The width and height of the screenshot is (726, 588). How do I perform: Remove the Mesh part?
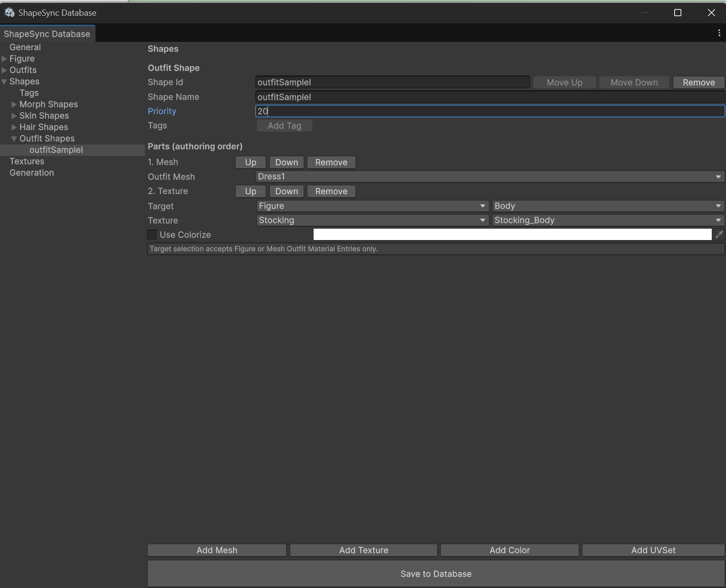(x=331, y=162)
